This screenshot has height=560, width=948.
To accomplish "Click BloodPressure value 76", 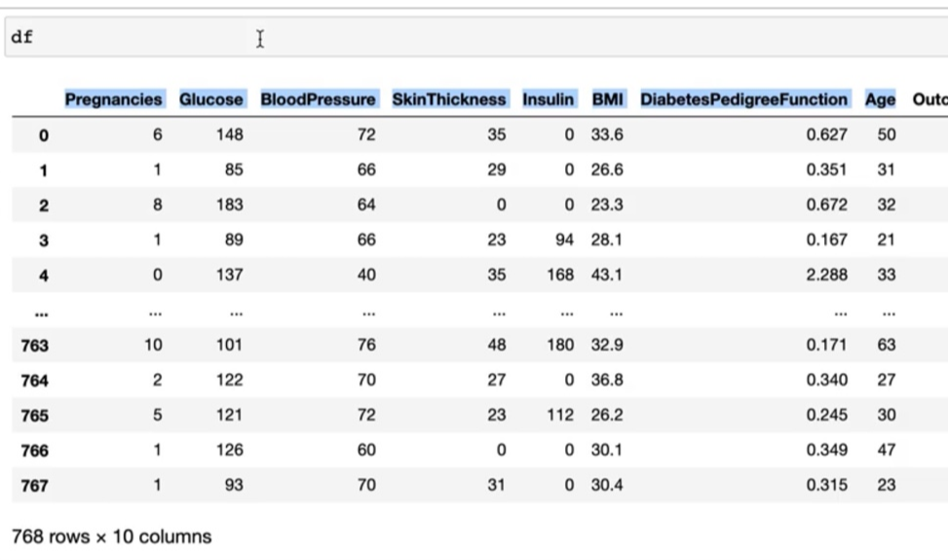I will point(366,345).
